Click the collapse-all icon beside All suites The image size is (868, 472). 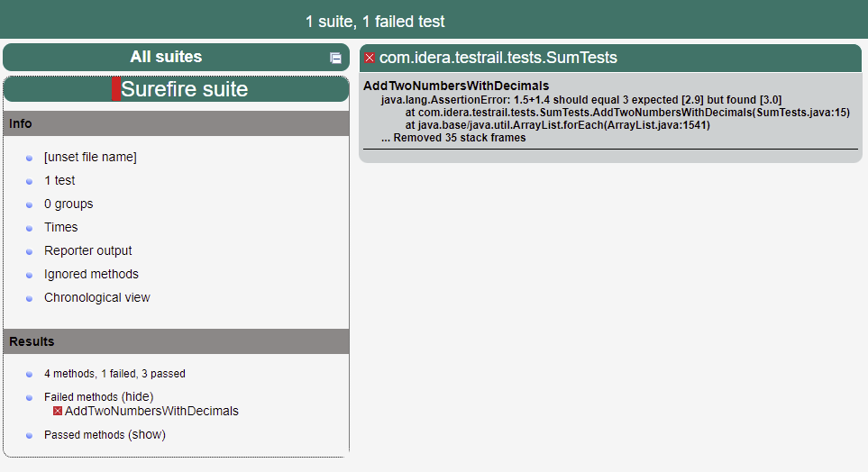click(x=335, y=58)
